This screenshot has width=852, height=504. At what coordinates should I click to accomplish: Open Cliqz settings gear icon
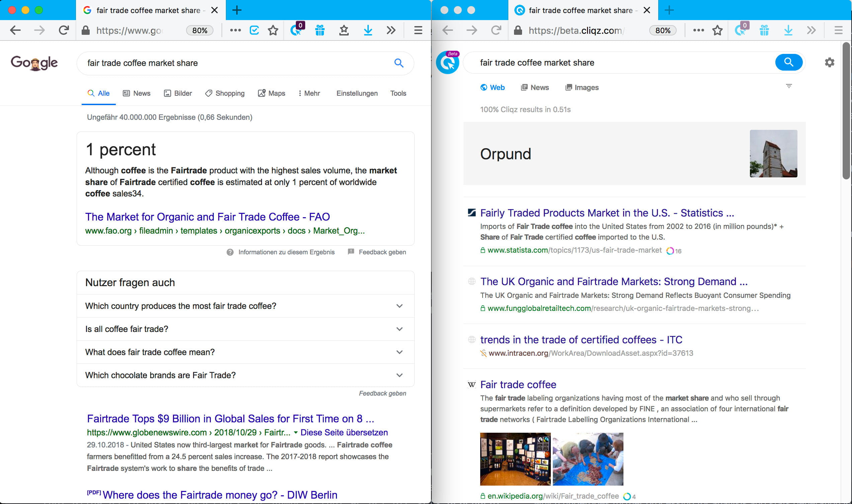[829, 63]
